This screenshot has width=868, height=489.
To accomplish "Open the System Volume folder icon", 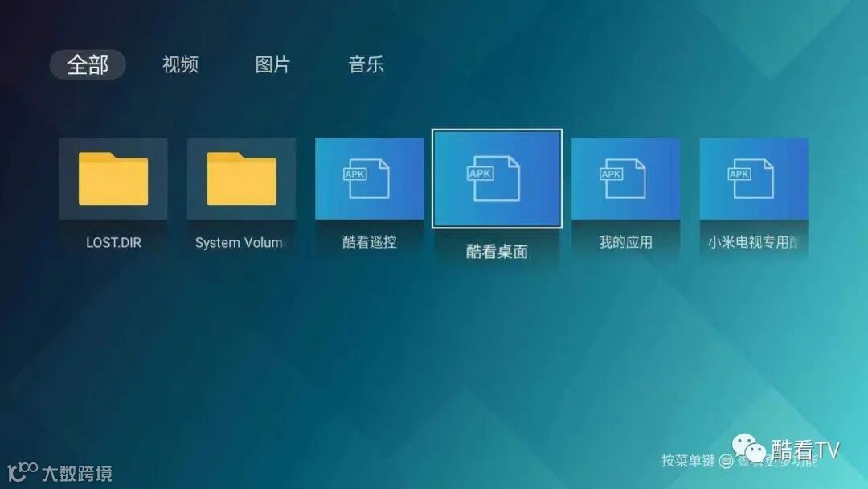I will coord(241,179).
